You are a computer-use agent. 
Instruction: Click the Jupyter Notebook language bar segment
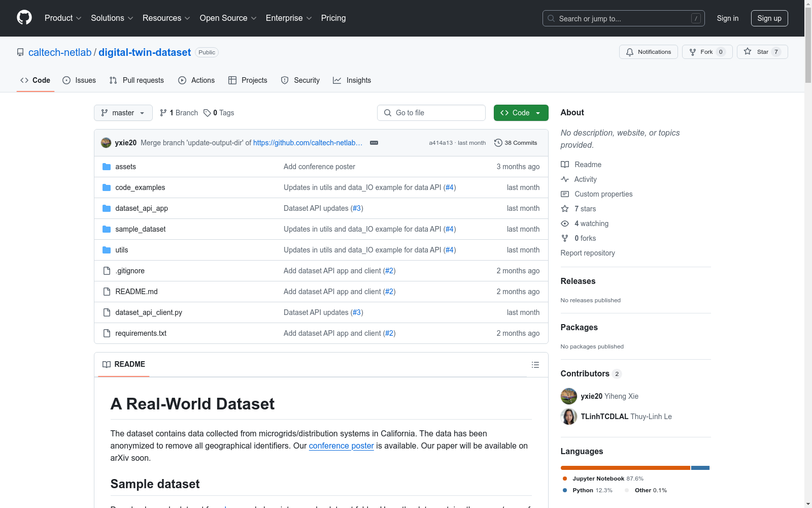click(x=625, y=468)
